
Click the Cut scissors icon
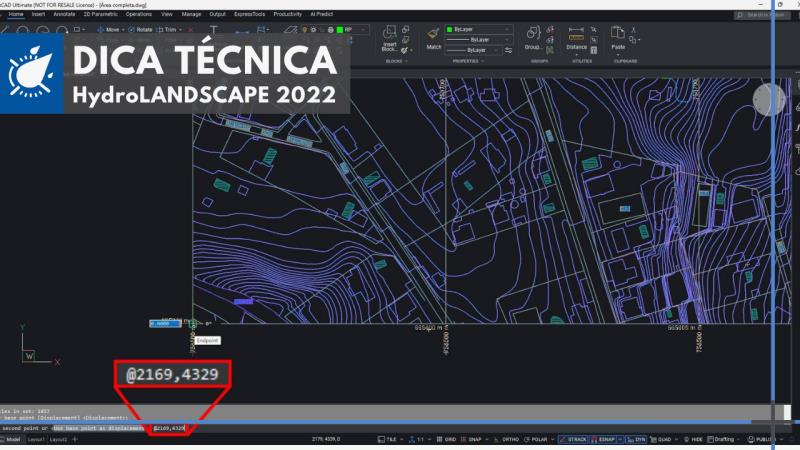click(633, 30)
